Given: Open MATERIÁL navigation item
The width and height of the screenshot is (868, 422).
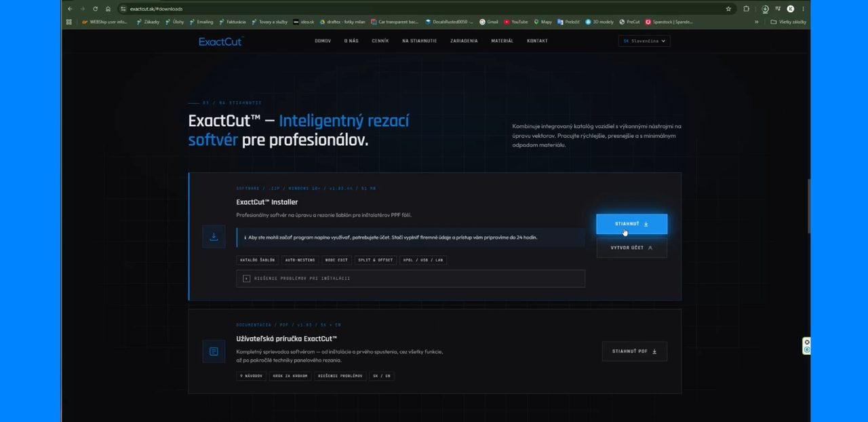Looking at the screenshot, I should click(x=502, y=41).
